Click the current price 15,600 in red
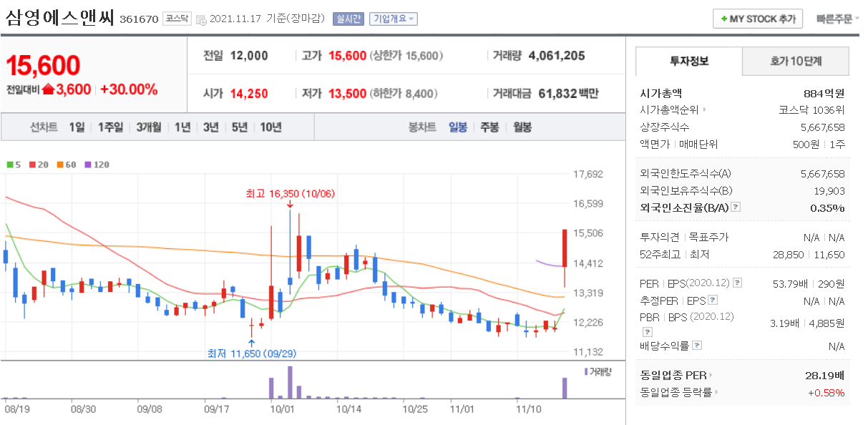868x425 pixels. point(43,66)
